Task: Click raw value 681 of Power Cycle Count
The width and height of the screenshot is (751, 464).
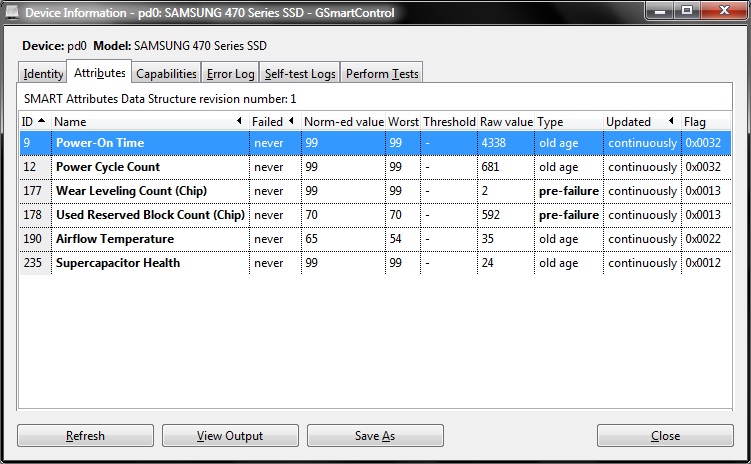Action: (506, 167)
